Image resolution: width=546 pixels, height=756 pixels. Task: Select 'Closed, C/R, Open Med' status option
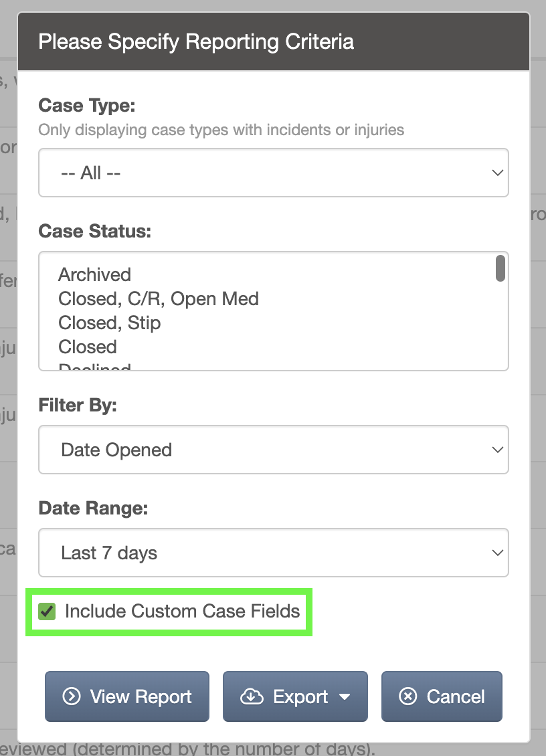158,299
